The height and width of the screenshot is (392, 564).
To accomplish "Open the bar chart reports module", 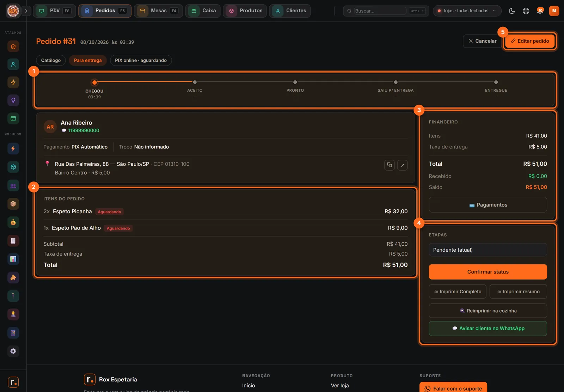I will tap(13, 259).
